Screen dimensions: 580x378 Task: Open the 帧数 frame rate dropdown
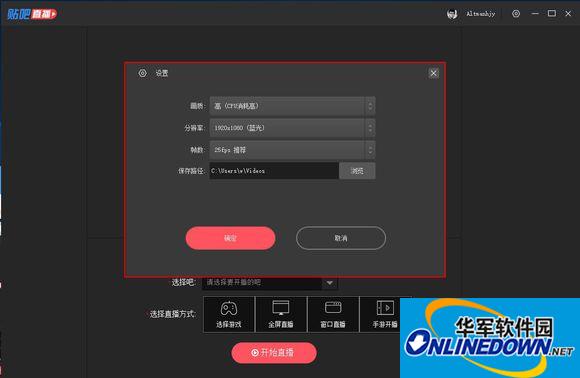click(x=292, y=150)
